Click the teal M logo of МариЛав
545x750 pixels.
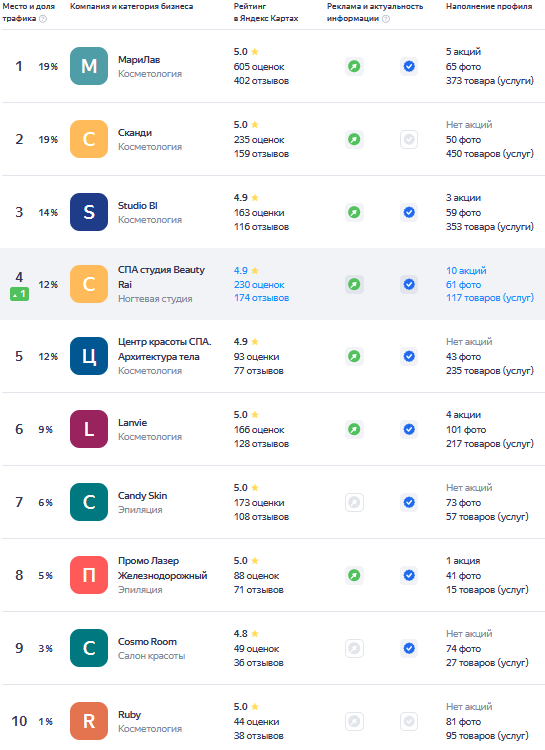89,66
